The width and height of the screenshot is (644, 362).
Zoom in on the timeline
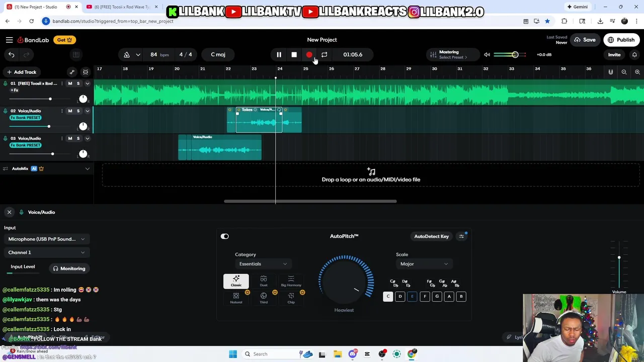tap(637, 72)
